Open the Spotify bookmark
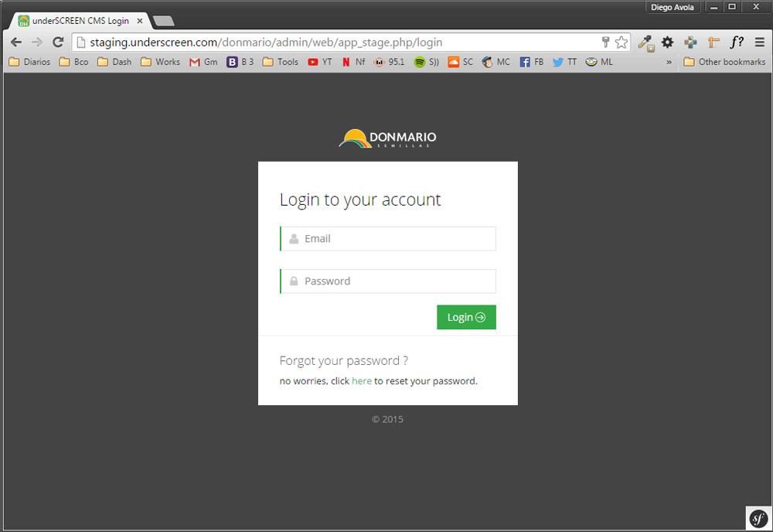This screenshot has height=532, width=773. [427, 62]
